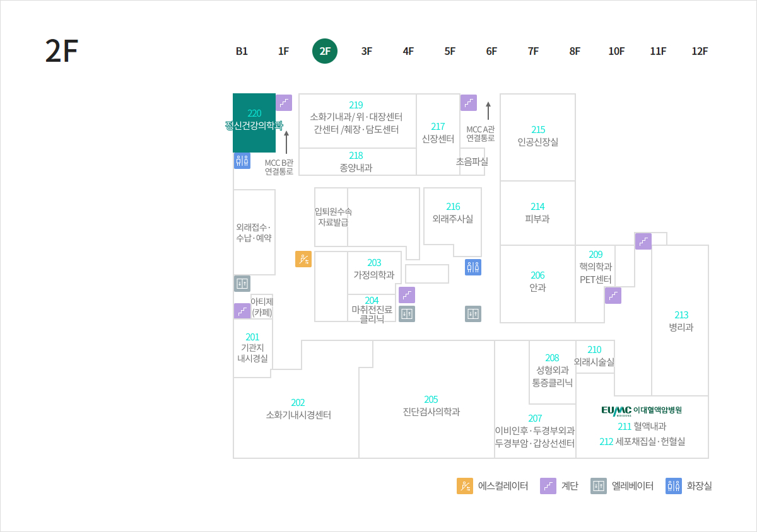Click the 외래접수·수납·예약 area
The height and width of the screenshot is (532, 757).
coord(254,233)
